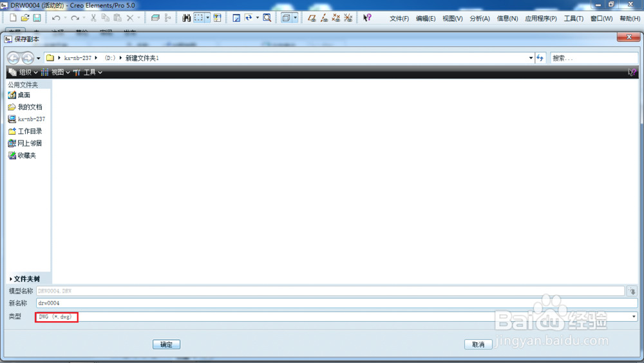Click (D:) in the path bar
The height and width of the screenshot is (363, 644).
(x=109, y=58)
